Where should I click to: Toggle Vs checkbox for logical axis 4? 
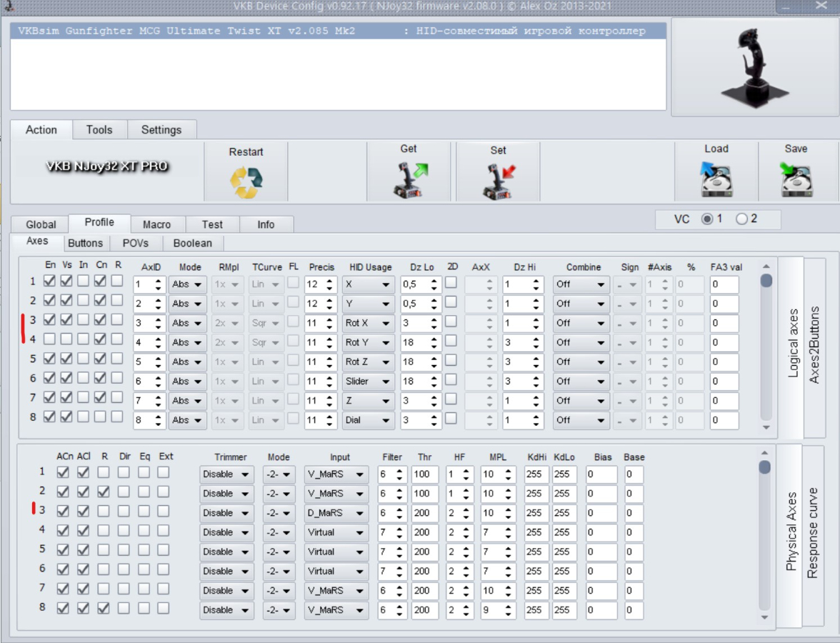(x=66, y=339)
